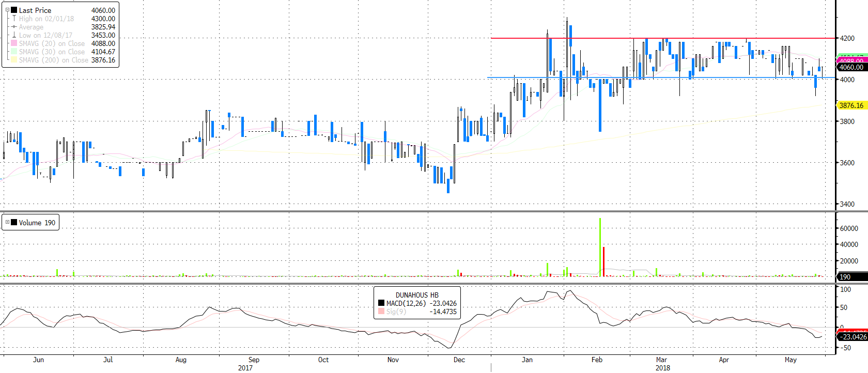The image size is (868, 373).
Task: Click the magenta 4088.00 axis tag
Action: tap(851, 61)
